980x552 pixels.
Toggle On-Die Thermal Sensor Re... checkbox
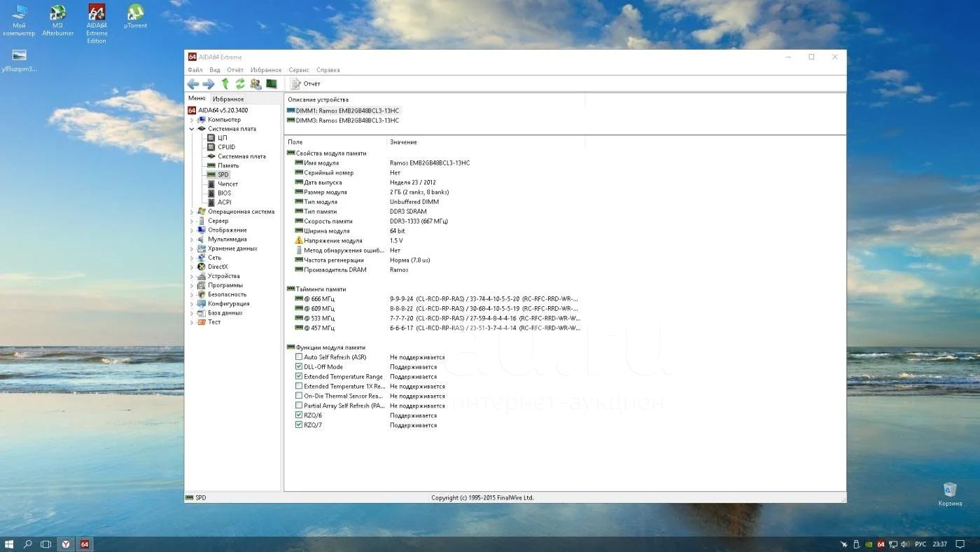[x=299, y=396]
